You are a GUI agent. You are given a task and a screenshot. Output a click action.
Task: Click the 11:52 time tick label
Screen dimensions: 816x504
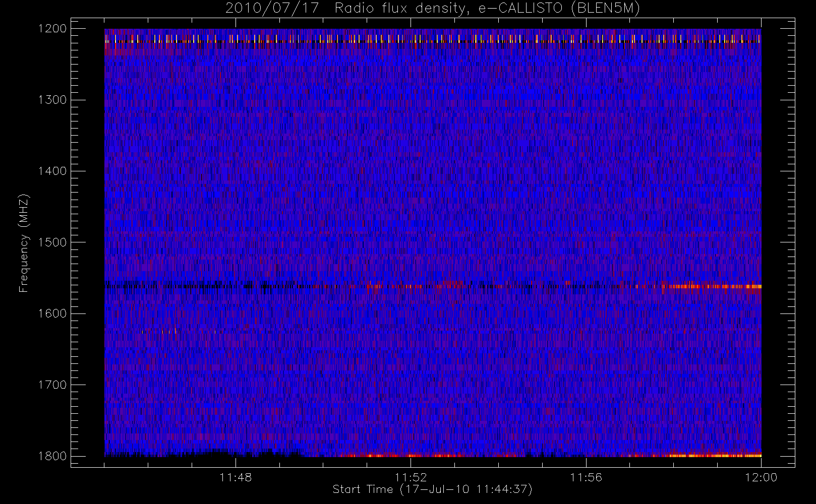(411, 477)
